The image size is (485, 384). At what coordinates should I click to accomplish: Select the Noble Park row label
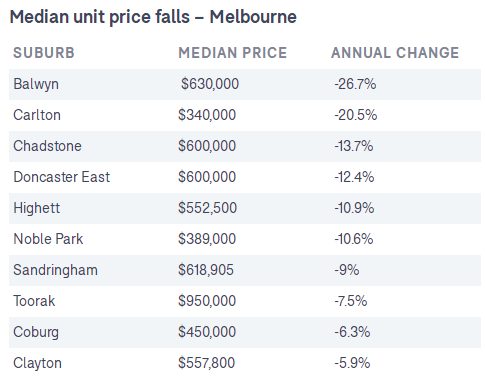click(48, 239)
